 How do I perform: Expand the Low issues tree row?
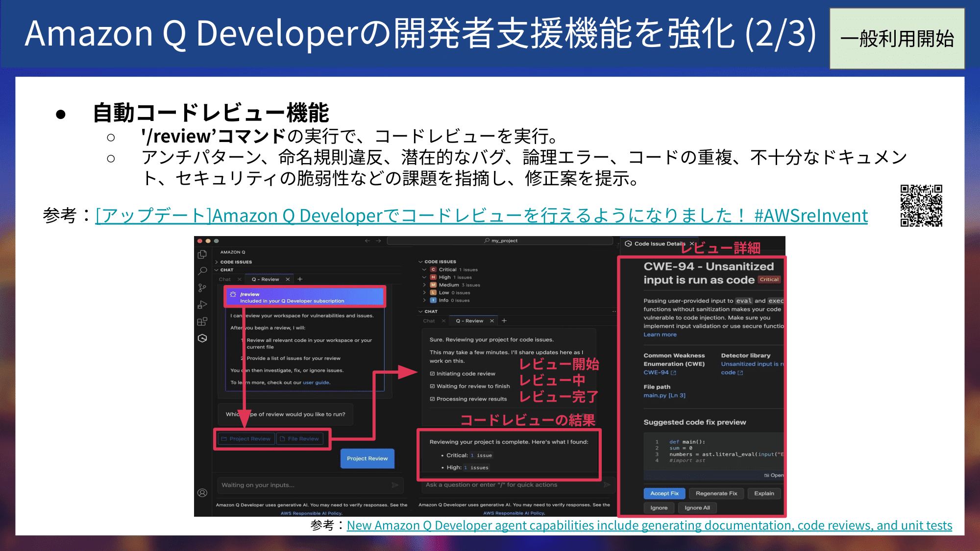pyautogui.click(x=424, y=292)
